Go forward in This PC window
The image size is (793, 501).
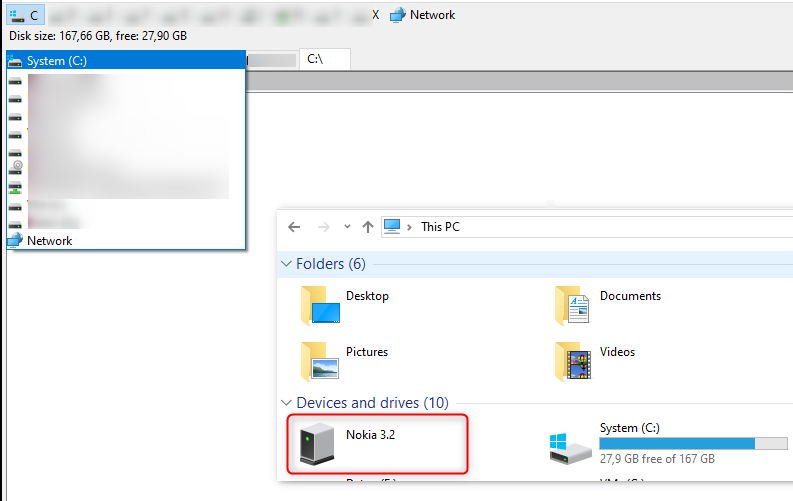pyautogui.click(x=324, y=227)
